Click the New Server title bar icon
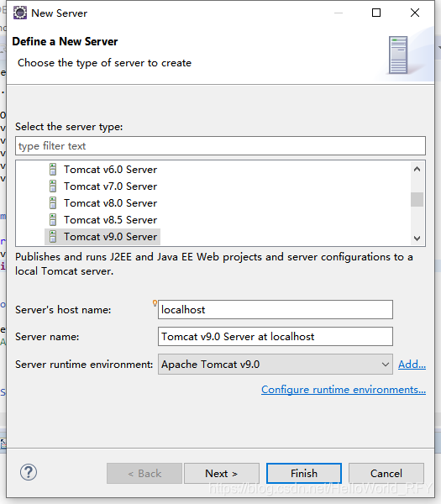This screenshot has width=441, height=504. 20,13
